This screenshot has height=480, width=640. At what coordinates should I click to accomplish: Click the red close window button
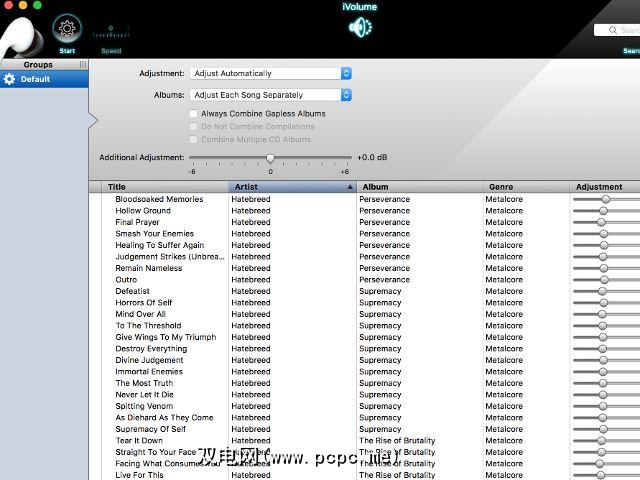[x=8, y=5]
